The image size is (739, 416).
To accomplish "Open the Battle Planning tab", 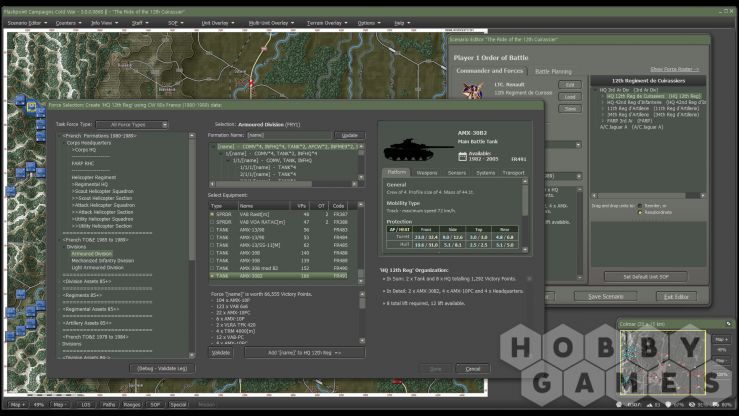I will (553, 71).
